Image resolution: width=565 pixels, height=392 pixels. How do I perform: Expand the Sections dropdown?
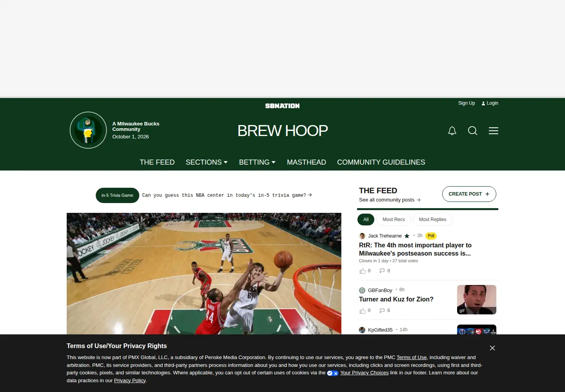click(x=206, y=162)
